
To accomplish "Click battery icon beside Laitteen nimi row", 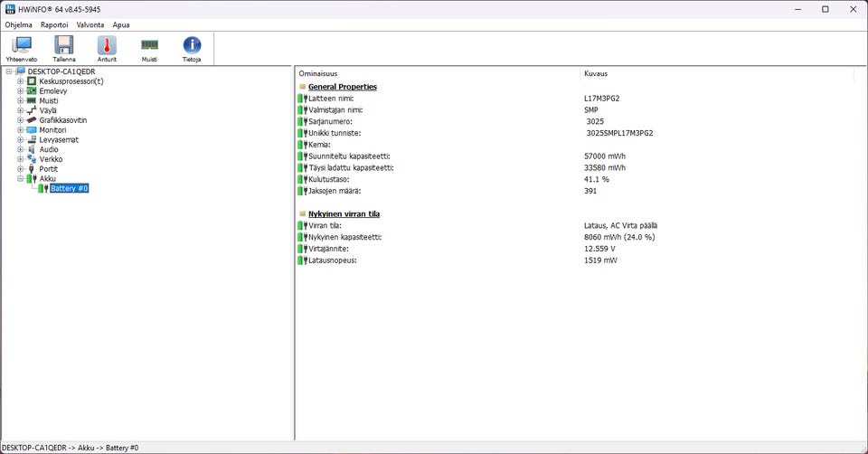I will click(302, 99).
